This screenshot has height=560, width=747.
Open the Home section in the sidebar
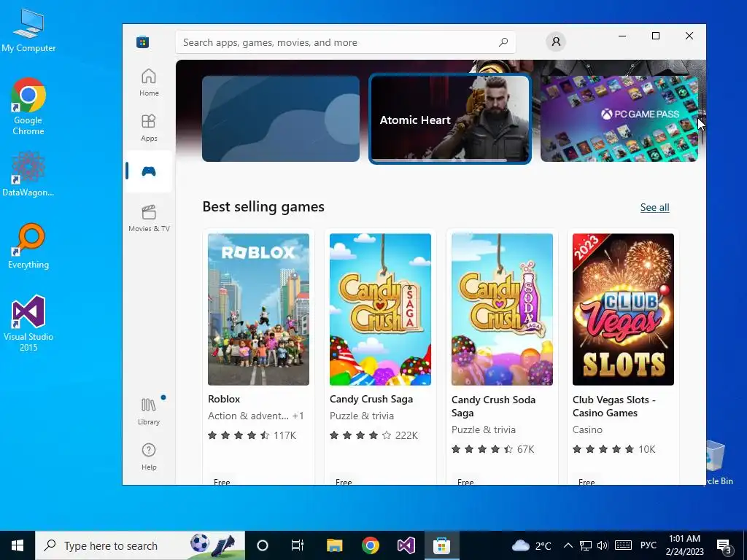tap(149, 82)
